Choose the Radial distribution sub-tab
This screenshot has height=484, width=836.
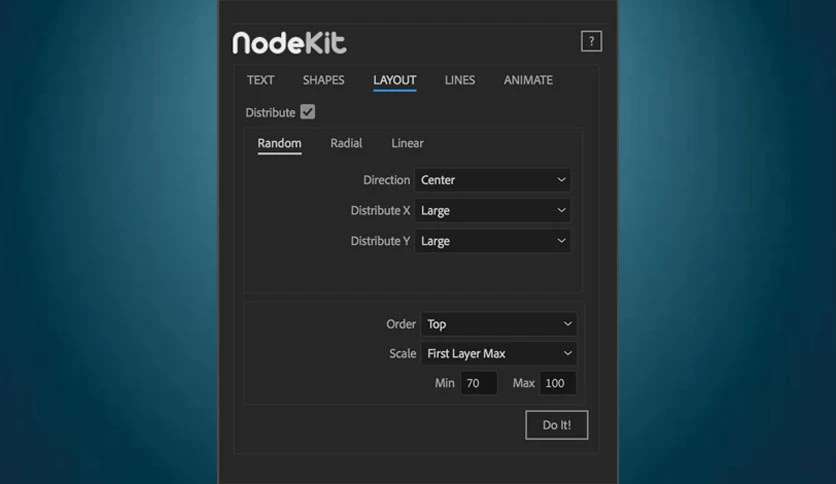tap(346, 143)
